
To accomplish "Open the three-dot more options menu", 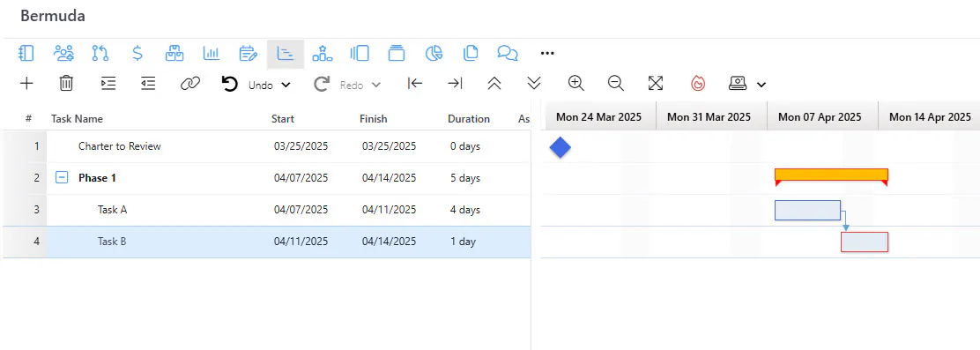I will pos(547,54).
